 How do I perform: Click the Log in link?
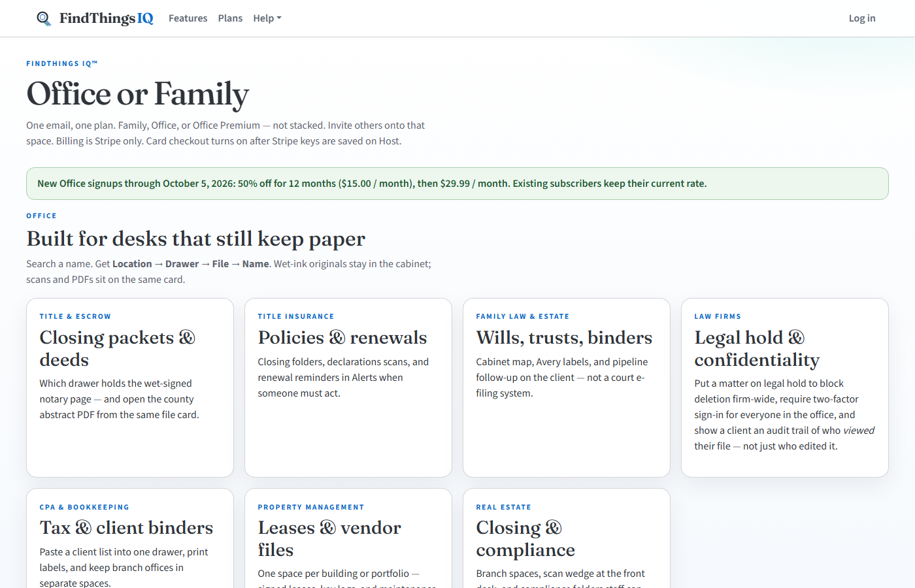[x=862, y=18]
